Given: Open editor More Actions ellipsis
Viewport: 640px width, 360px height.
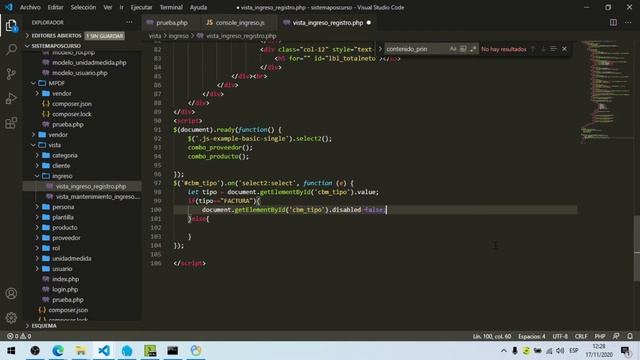Looking at the screenshot, I should click(628, 22).
